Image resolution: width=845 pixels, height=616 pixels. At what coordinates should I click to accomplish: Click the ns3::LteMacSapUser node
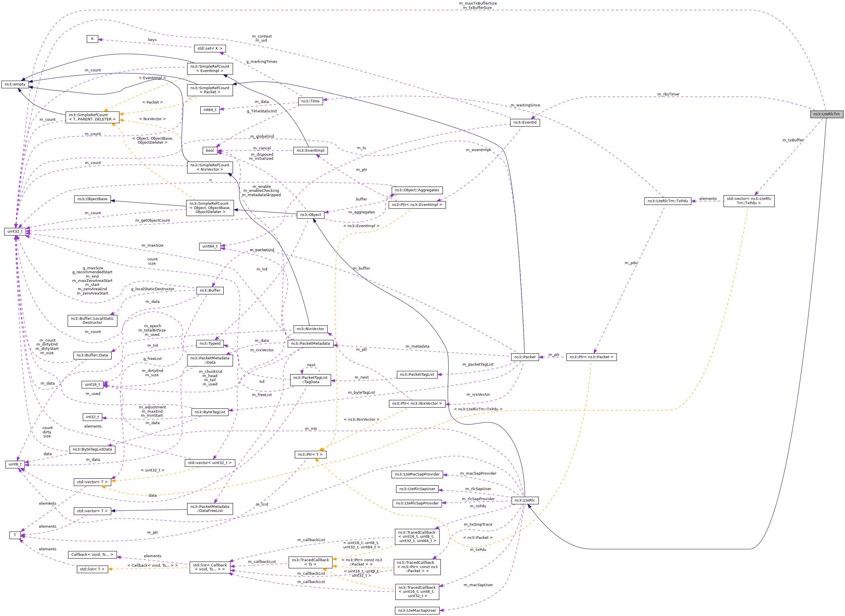click(417, 610)
